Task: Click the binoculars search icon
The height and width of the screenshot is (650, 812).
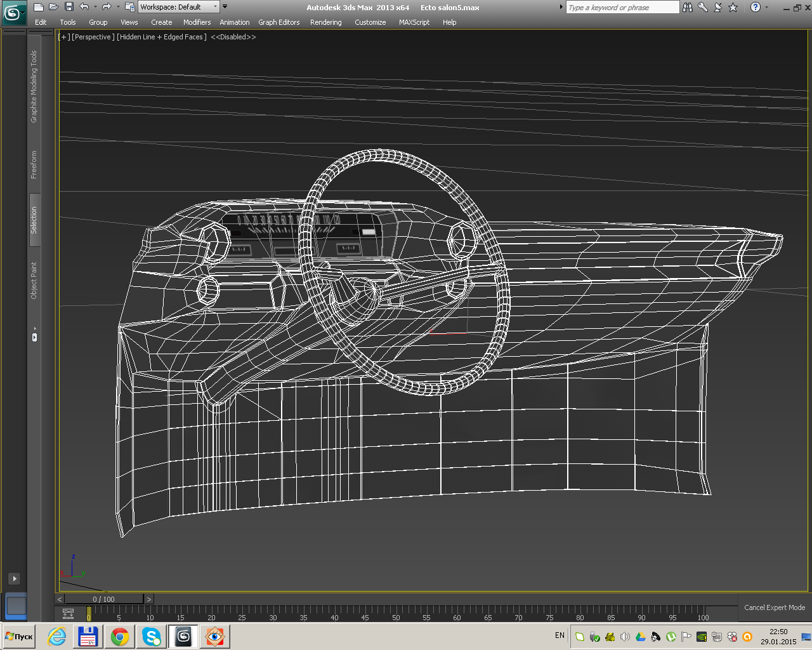Action: click(688, 7)
